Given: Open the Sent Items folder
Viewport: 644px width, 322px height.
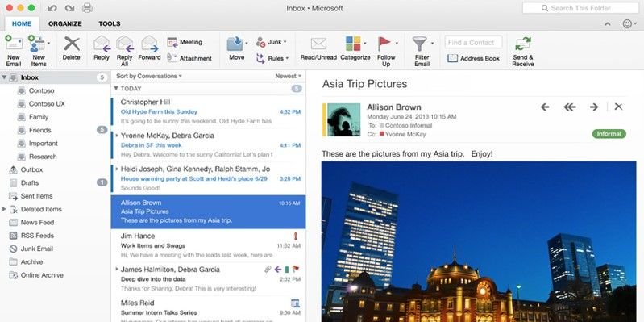Looking at the screenshot, I should pyautogui.click(x=36, y=196).
